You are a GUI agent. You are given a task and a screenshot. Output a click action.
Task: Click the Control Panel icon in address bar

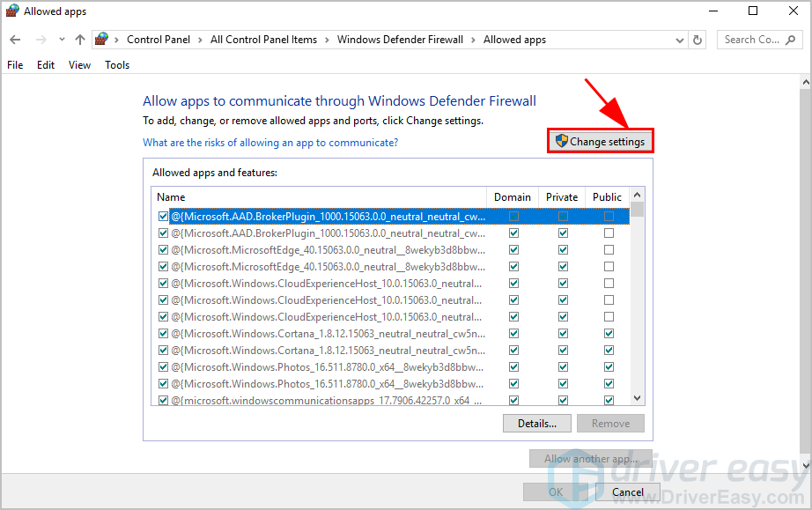(102, 40)
